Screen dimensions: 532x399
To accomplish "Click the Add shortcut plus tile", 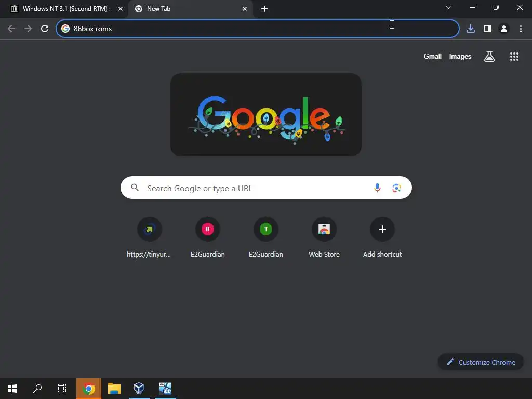I will (x=382, y=237).
